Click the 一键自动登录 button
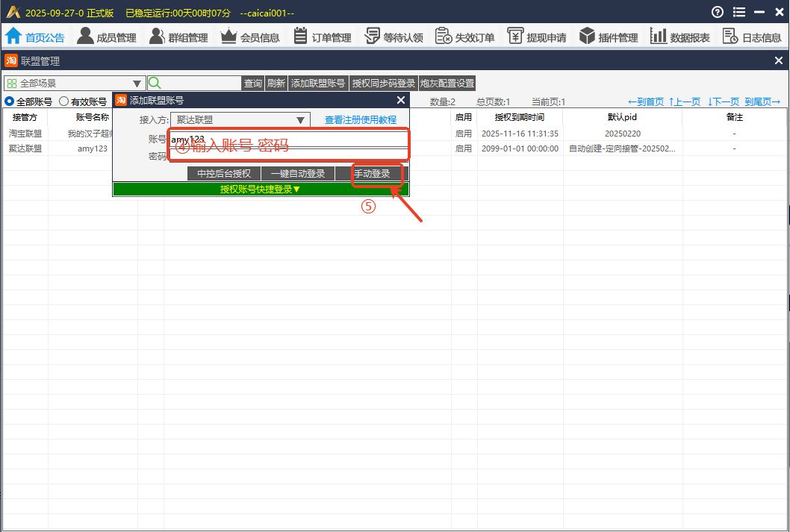 tap(298, 174)
